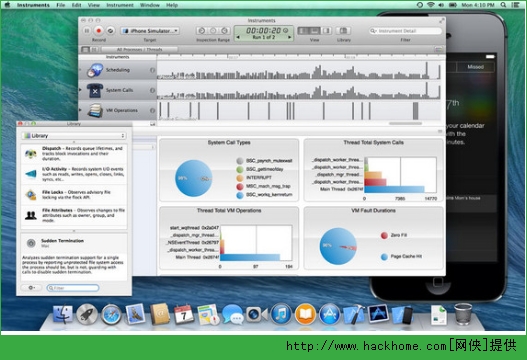Viewport: 527px width, 360px height.
Task: Select the VM Operations instrument icon
Action: point(95,110)
